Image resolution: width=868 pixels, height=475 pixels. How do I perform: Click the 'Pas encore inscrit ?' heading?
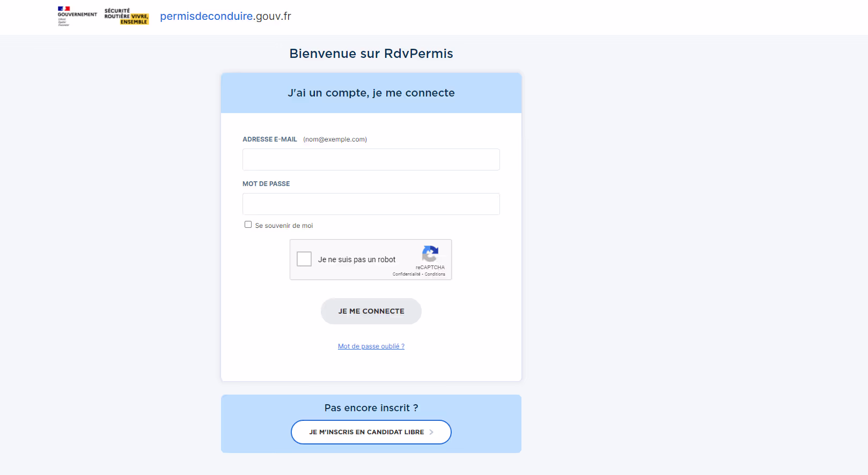coord(371,408)
